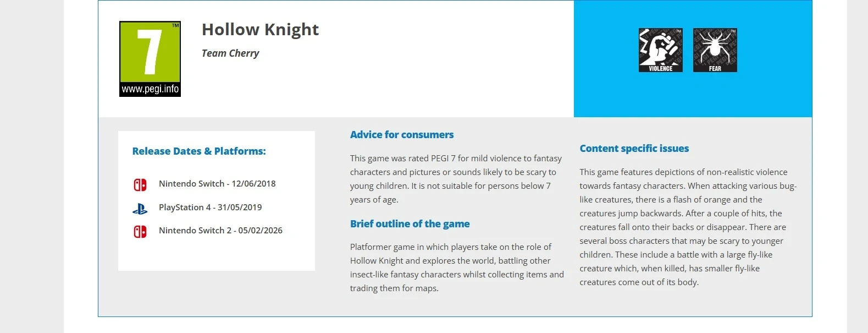Click the Fear spider descriptor icon
868x333 pixels.
pos(715,50)
